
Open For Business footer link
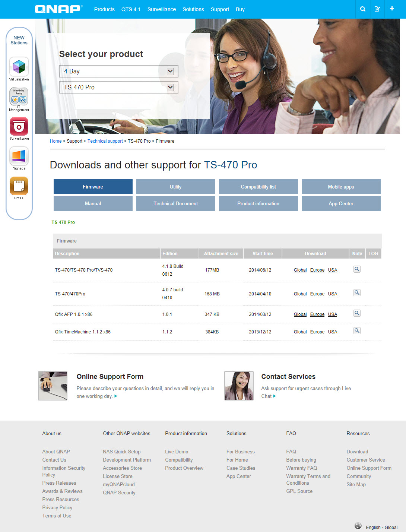click(241, 452)
